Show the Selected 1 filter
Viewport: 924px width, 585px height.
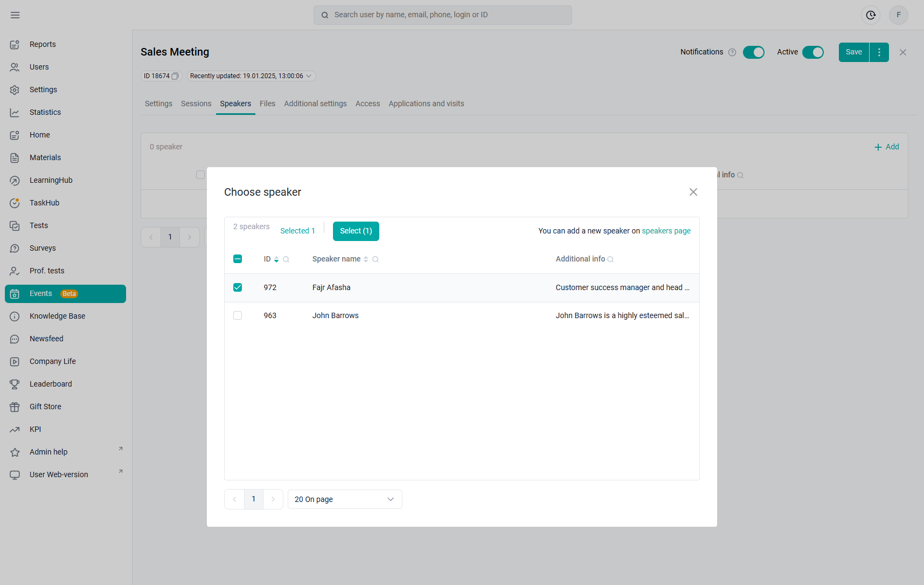tap(297, 231)
